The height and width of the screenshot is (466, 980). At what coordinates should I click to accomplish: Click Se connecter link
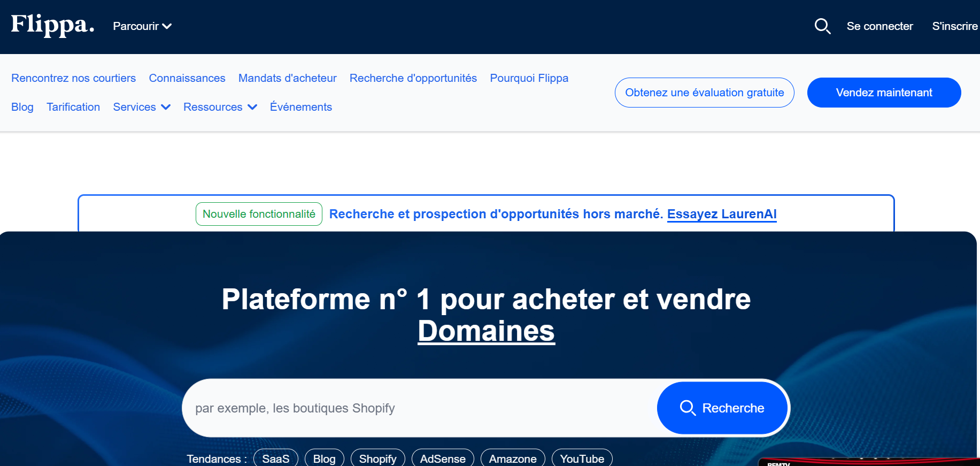[879, 26]
